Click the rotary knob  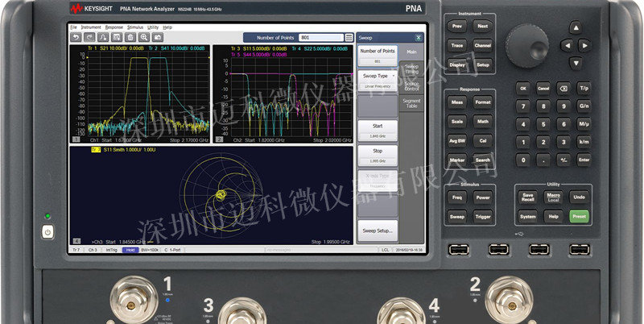(527, 46)
